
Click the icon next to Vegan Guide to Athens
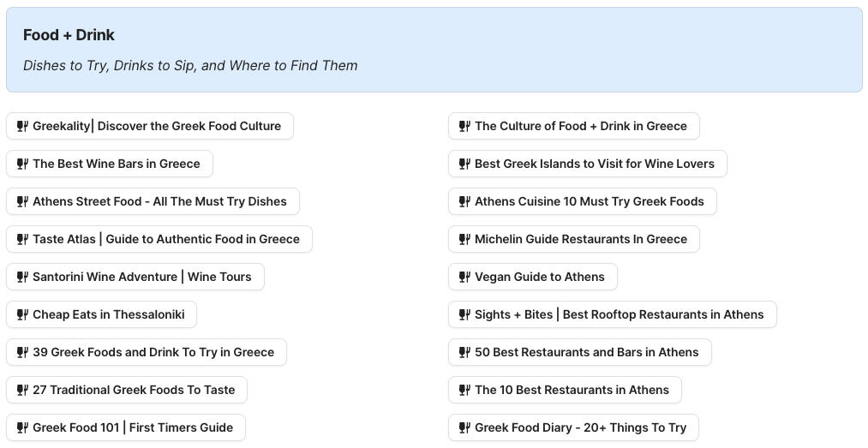click(464, 277)
